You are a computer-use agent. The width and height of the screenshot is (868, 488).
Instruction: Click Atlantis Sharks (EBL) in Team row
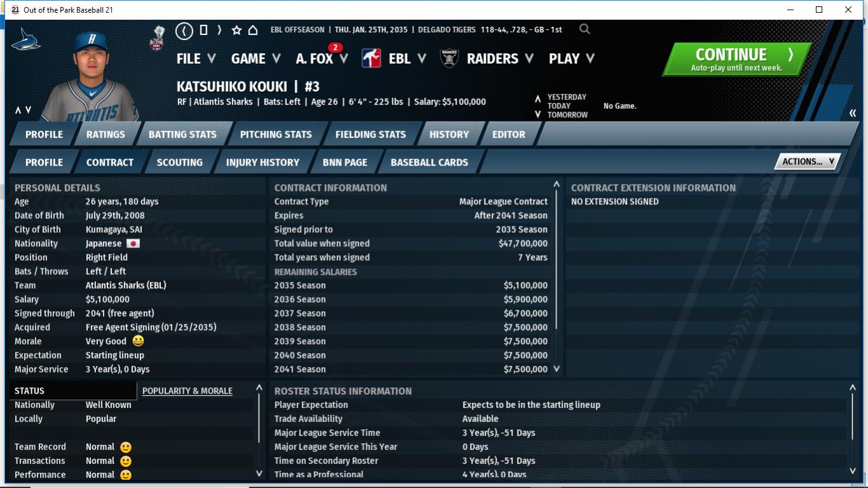click(126, 285)
